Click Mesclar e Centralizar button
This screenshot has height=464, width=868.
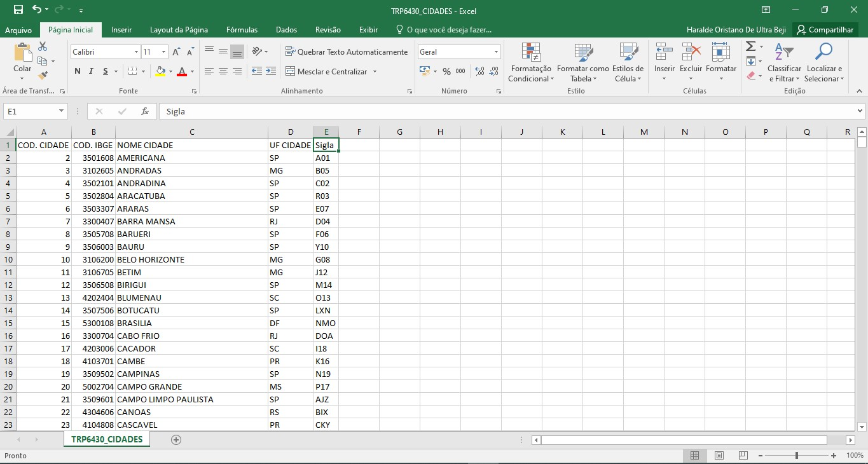click(x=332, y=72)
